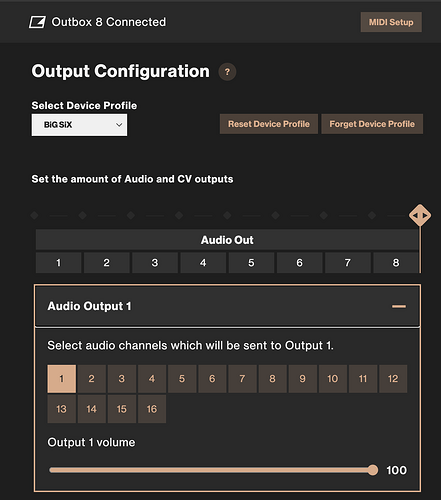Enable audio channel 9 for Output 1
Viewport: 441px width, 500px height.
303,379
